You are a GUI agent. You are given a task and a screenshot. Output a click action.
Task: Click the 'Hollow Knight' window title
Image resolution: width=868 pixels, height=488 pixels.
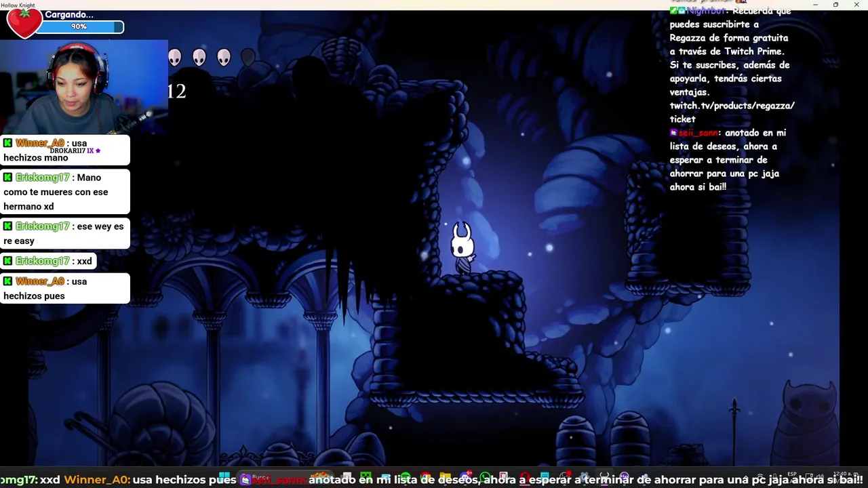(18, 5)
